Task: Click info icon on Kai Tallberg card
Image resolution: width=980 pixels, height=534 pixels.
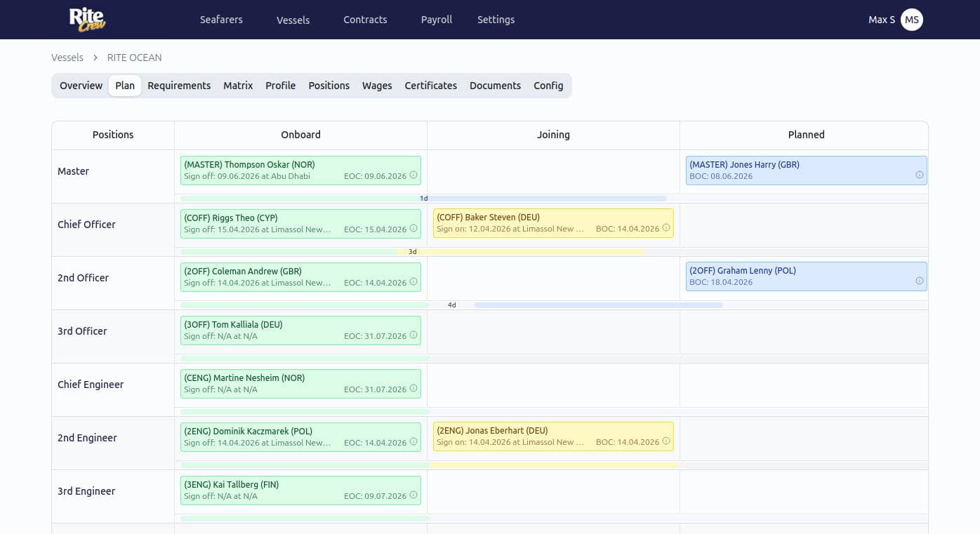Action: 413,495
